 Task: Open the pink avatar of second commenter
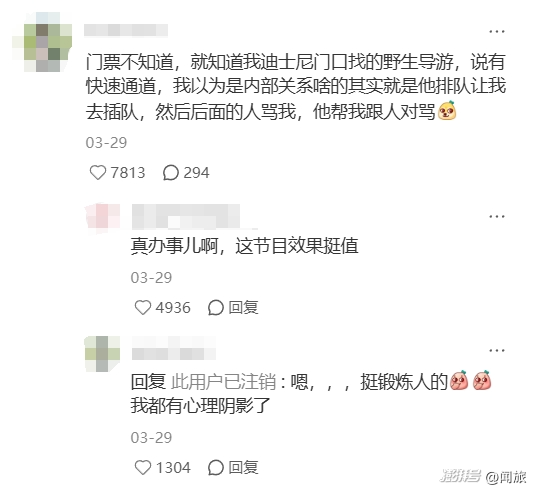tap(103, 218)
